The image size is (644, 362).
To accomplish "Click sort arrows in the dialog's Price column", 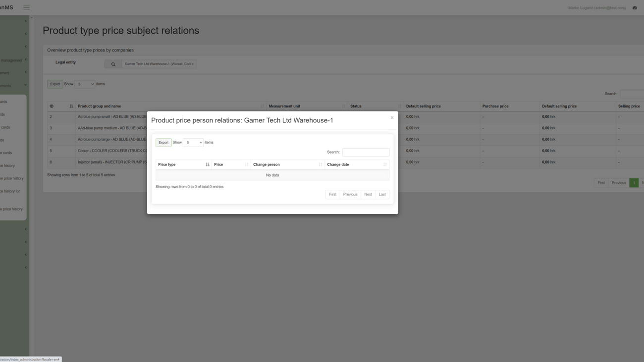I will pyautogui.click(x=247, y=164).
